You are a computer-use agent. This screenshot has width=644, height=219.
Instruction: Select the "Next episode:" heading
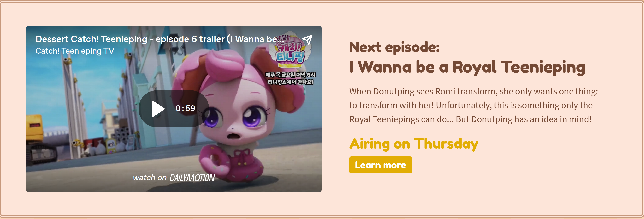pyautogui.click(x=394, y=47)
